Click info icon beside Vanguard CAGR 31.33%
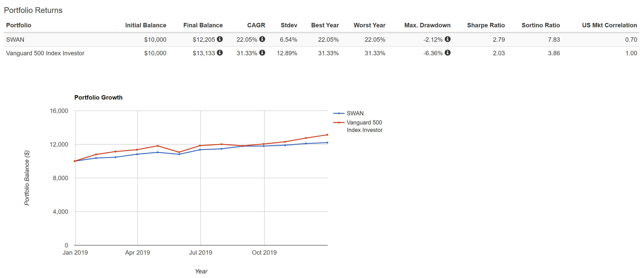 click(x=262, y=53)
